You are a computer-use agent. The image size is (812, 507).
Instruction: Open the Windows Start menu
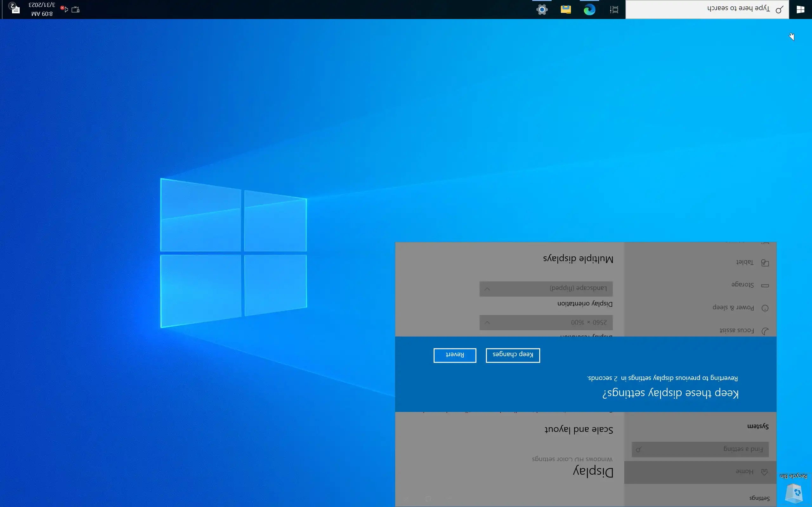point(800,10)
